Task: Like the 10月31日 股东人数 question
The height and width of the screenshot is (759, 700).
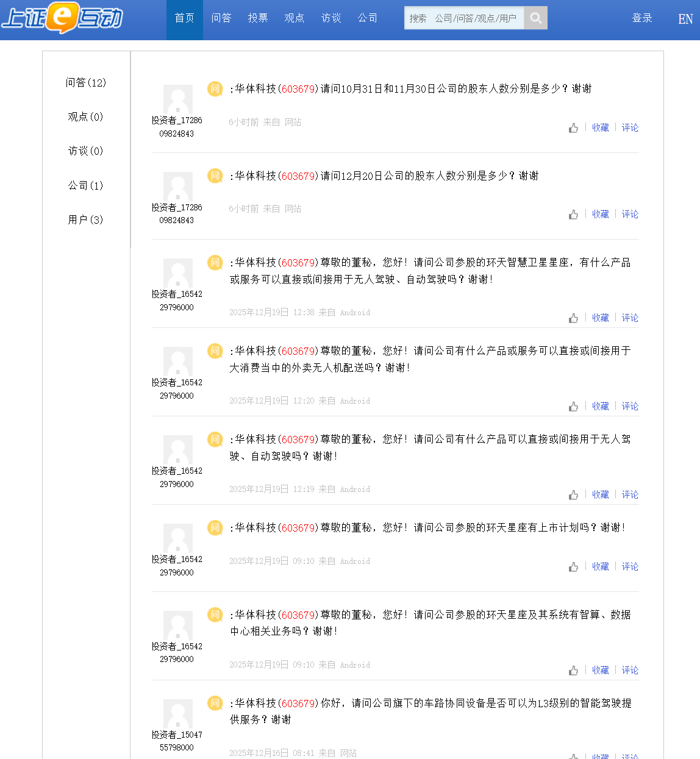Action: click(x=573, y=128)
